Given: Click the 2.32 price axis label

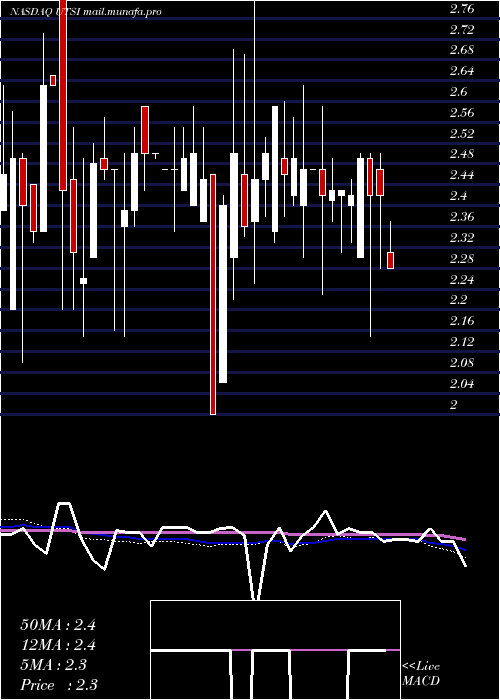Looking at the screenshot, I should click(462, 238).
